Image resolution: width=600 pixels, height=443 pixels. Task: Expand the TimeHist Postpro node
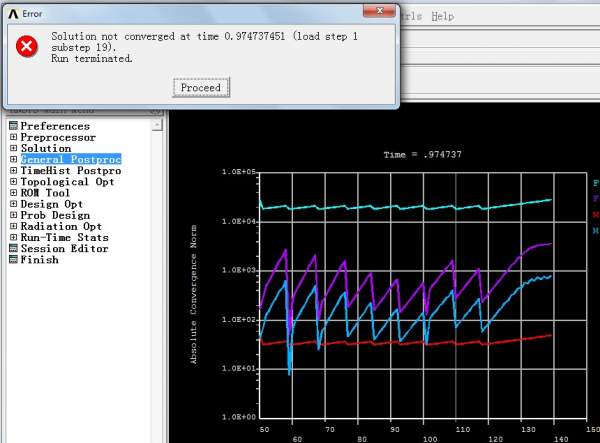pyautogui.click(x=13, y=171)
